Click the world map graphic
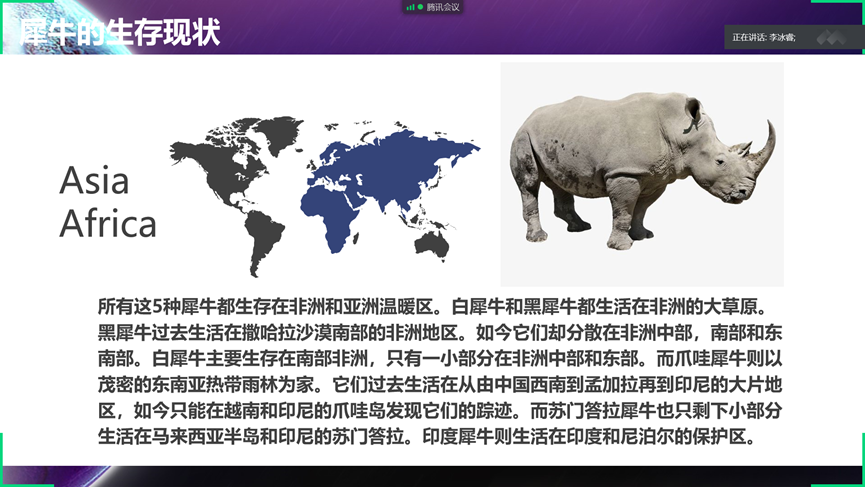865x487 pixels. pos(325,196)
